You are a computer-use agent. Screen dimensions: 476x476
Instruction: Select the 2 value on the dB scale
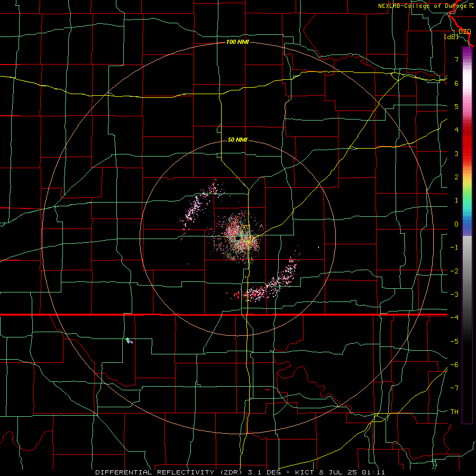pos(456,177)
